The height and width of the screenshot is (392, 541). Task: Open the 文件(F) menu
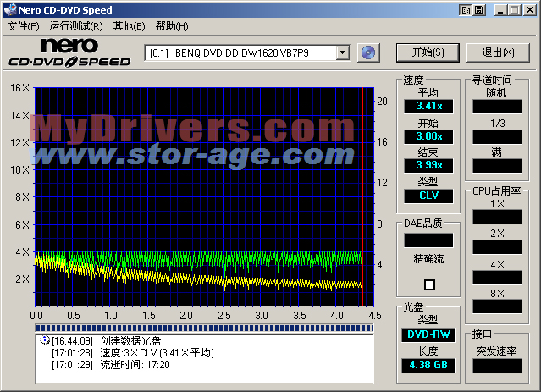[x=23, y=26]
